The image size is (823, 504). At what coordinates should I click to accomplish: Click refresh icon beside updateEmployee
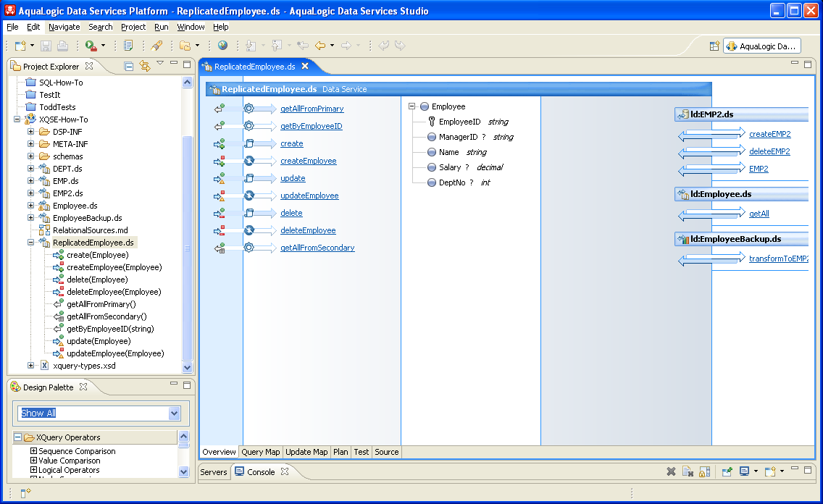click(x=249, y=195)
